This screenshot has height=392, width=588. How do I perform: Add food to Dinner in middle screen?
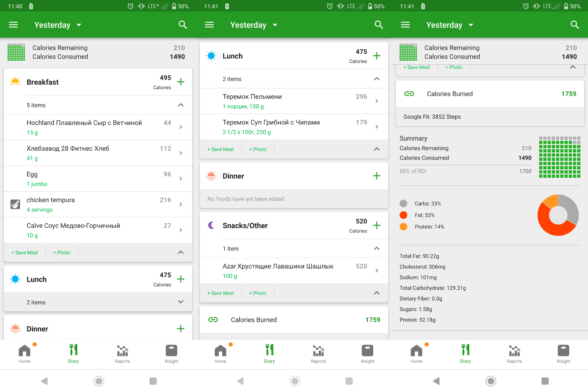click(377, 176)
